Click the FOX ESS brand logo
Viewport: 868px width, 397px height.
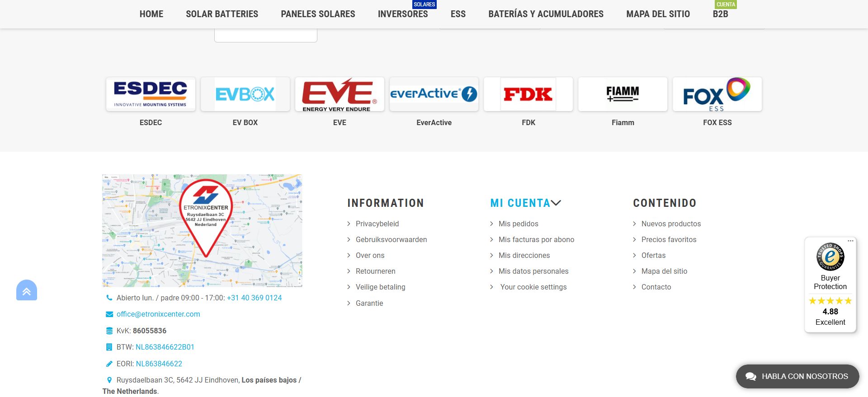[x=717, y=94]
